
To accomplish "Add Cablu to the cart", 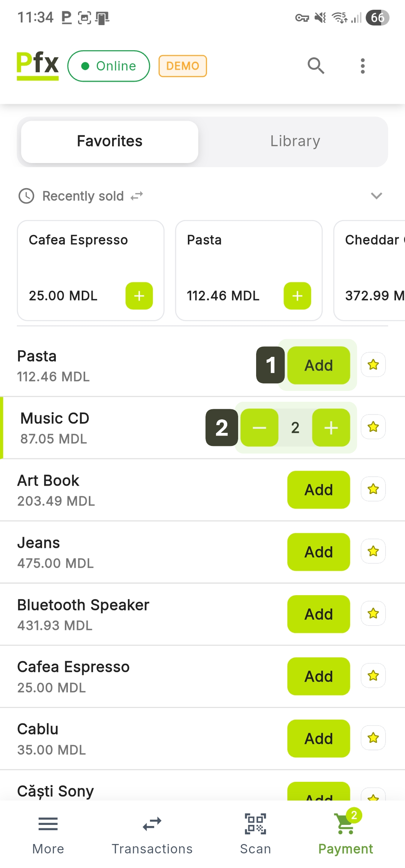I will (x=318, y=738).
